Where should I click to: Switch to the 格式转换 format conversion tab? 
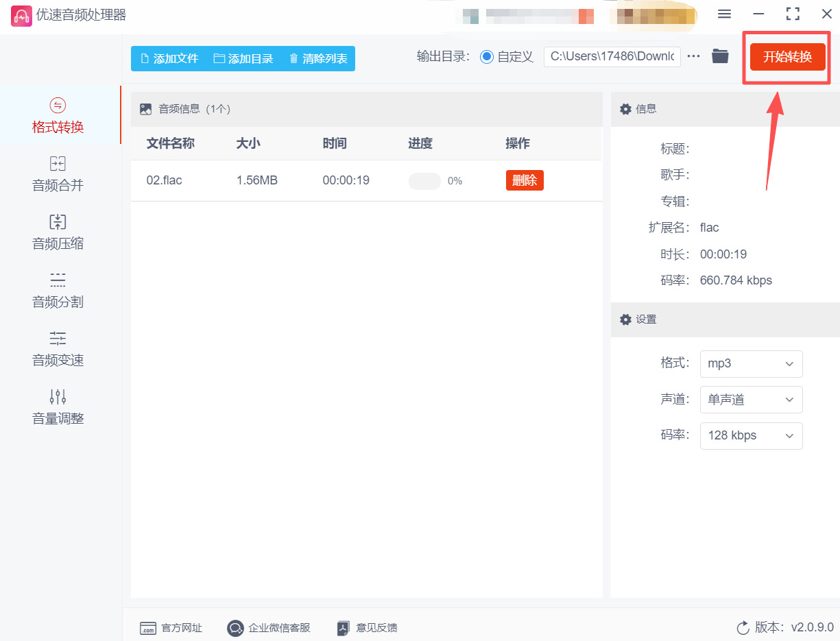click(x=58, y=116)
